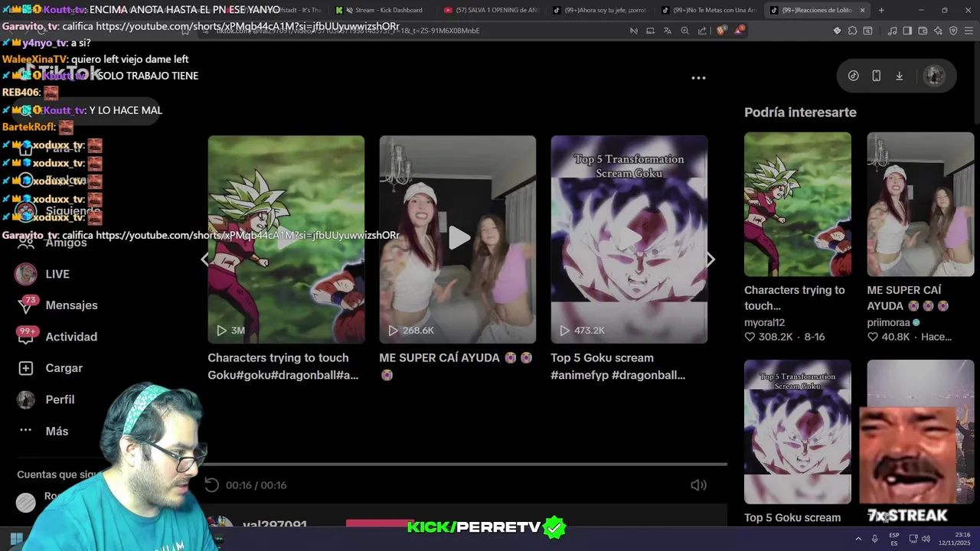Click the share page icon in address bar

702,31
